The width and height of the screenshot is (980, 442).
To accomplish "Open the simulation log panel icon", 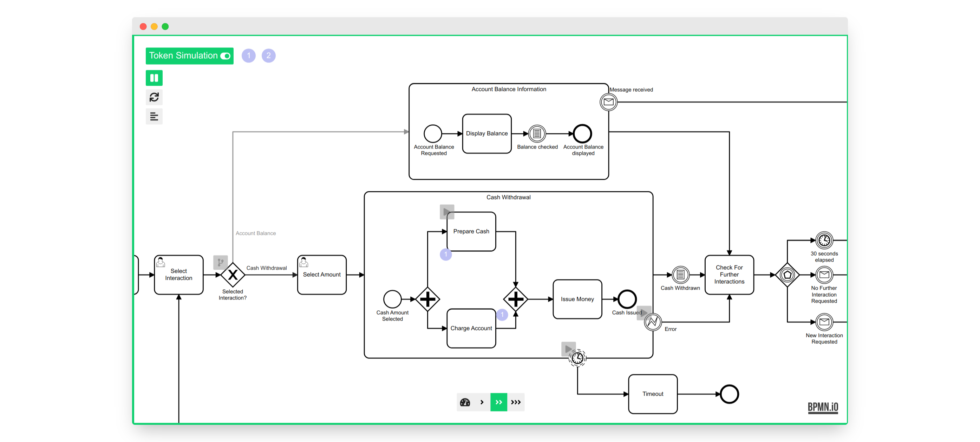I will 154,117.
